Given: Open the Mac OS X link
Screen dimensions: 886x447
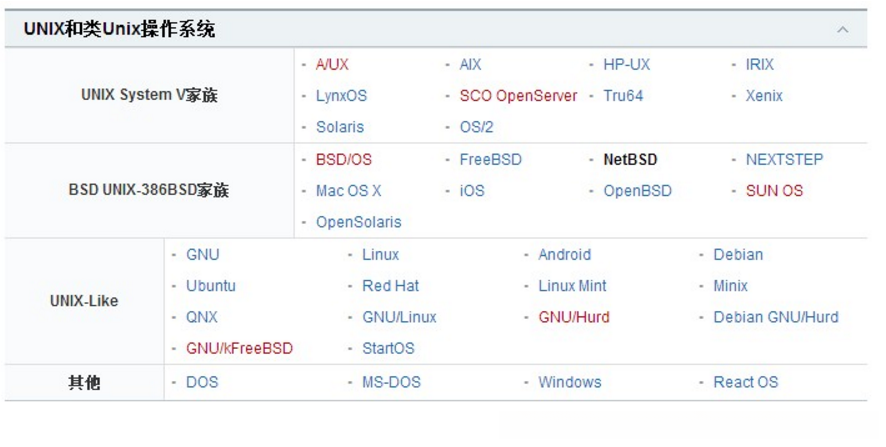Looking at the screenshot, I should coord(348,190).
